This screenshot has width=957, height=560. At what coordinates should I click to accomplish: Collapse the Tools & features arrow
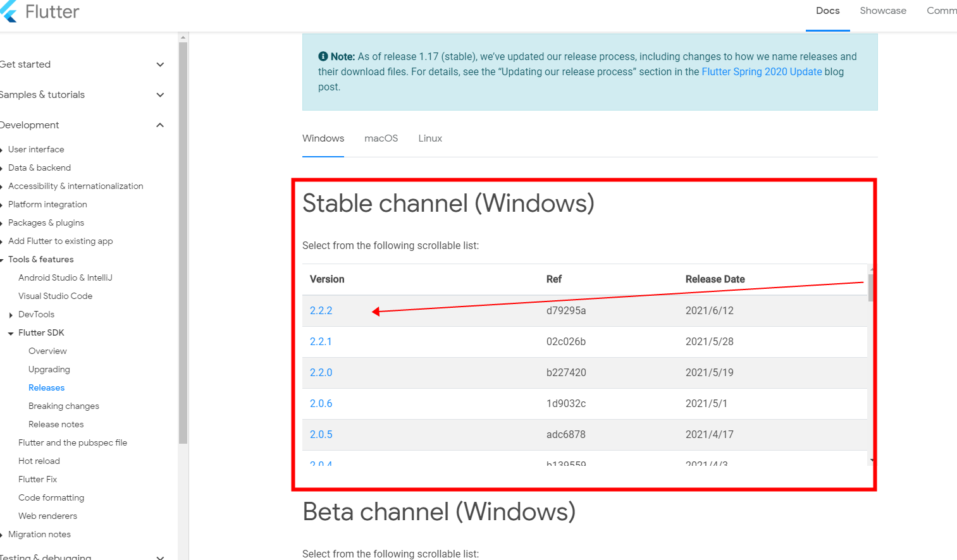tap(2, 260)
